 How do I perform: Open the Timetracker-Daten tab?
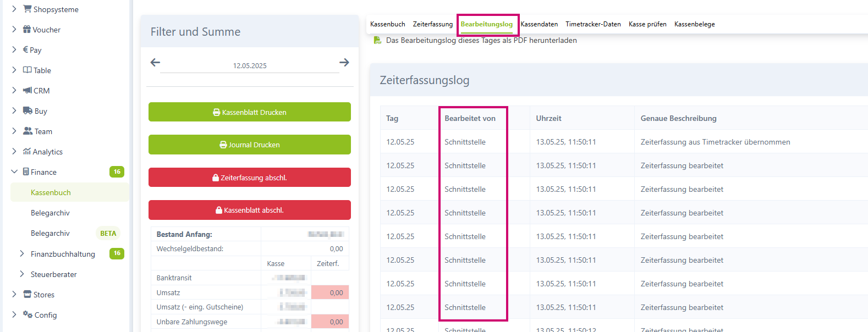(x=593, y=24)
